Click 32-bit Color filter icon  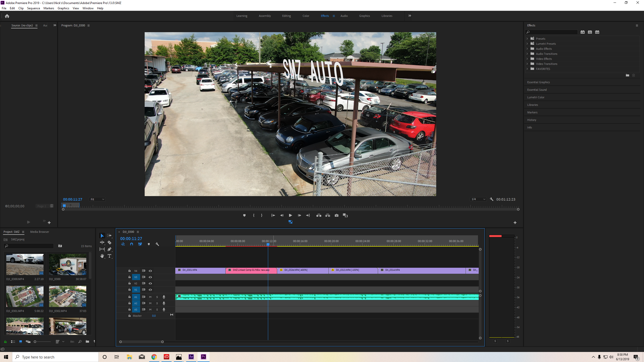pyautogui.click(x=590, y=32)
